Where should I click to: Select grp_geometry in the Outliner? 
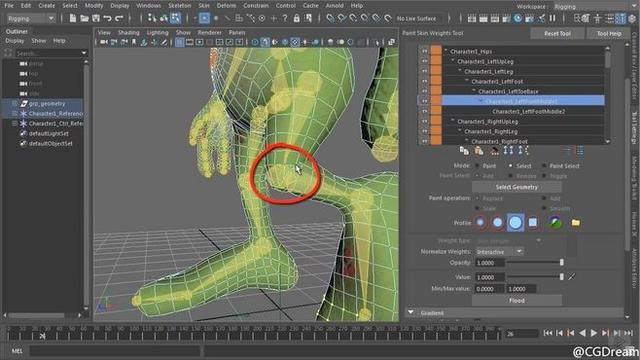pyautogui.click(x=47, y=104)
